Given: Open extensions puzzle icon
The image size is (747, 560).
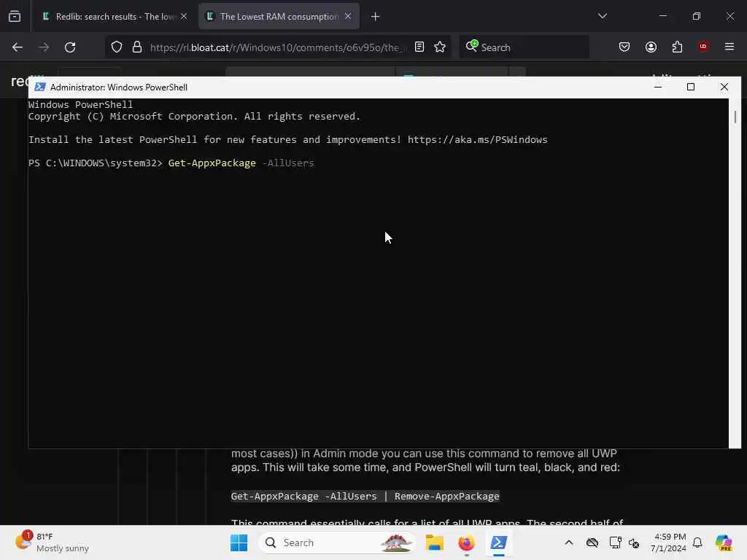Looking at the screenshot, I should (x=677, y=47).
